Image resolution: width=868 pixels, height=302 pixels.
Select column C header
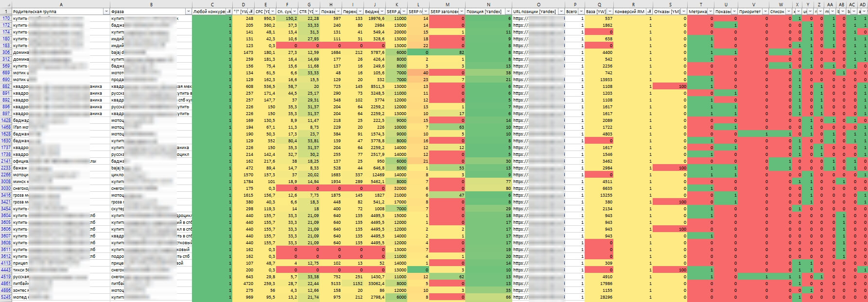212,4
